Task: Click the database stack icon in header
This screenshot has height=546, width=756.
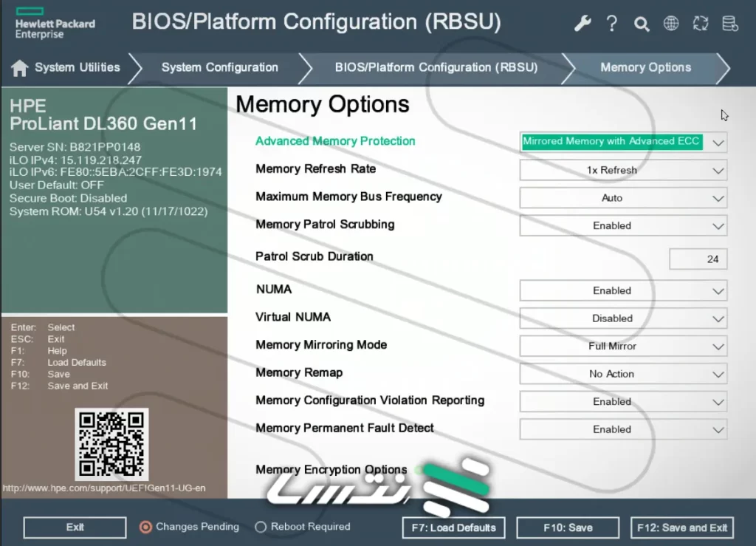Action: pyautogui.click(x=729, y=24)
